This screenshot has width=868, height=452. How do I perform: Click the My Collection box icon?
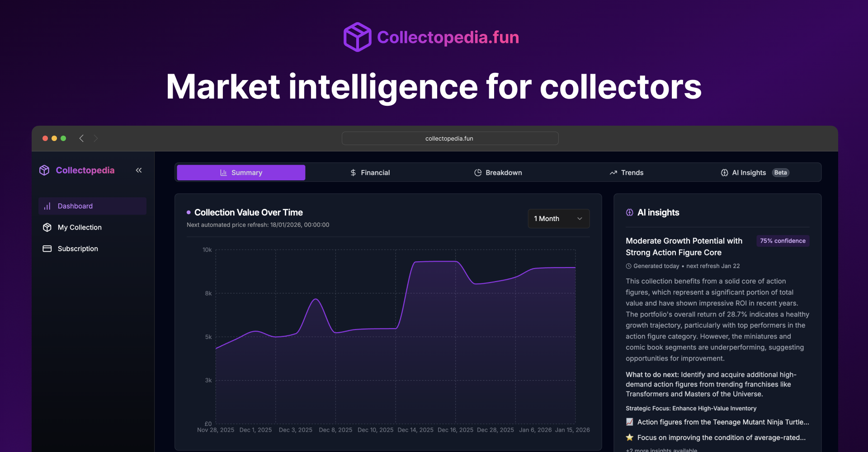[x=47, y=227]
